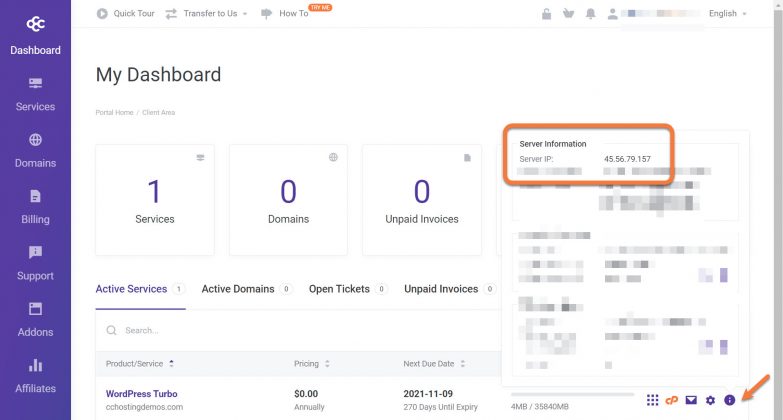Click the server information icon
The image size is (783, 420).
(730, 400)
